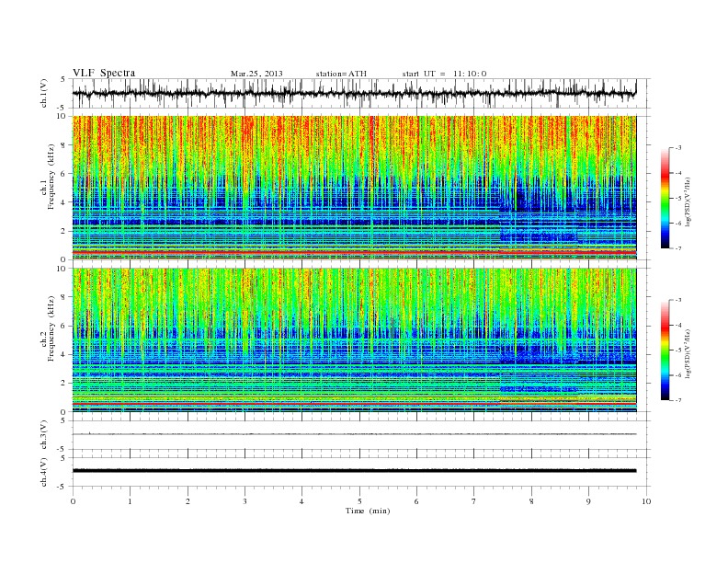The image size is (728, 563).
Task: Click time-axis tick label "5"
Action: 359,501
